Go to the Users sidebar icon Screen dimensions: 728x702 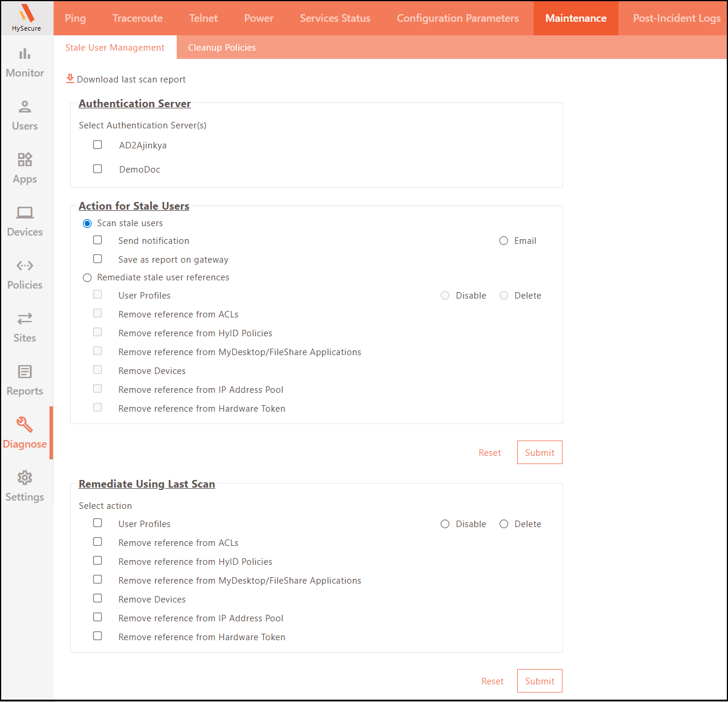(25, 107)
